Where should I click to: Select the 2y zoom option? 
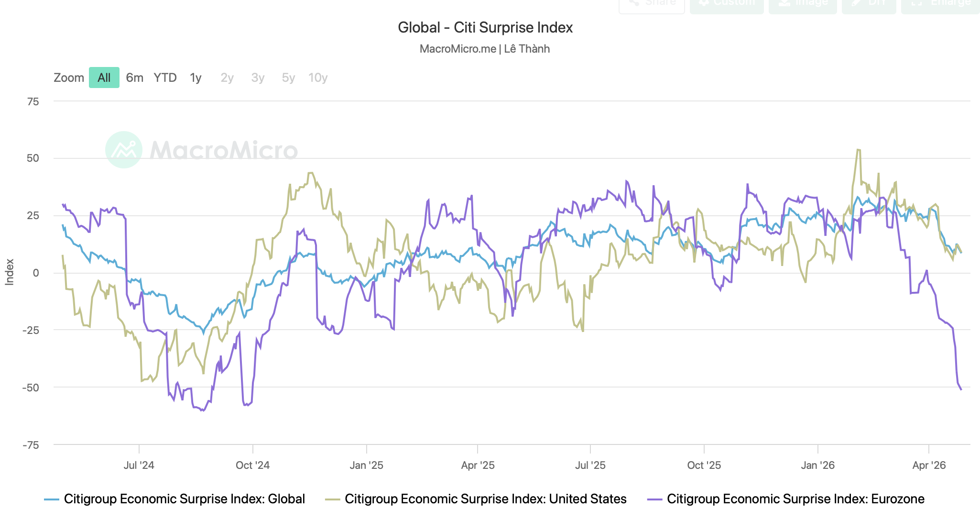coord(227,78)
